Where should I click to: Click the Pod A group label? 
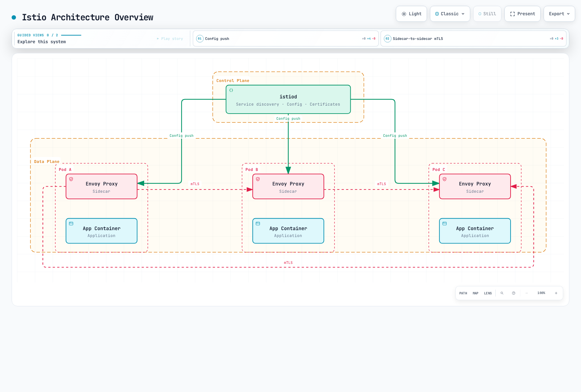(65, 170)
